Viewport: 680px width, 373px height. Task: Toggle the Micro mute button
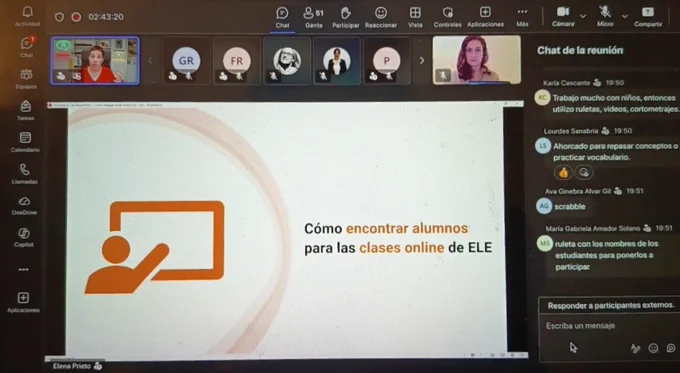tap(605, 16)
